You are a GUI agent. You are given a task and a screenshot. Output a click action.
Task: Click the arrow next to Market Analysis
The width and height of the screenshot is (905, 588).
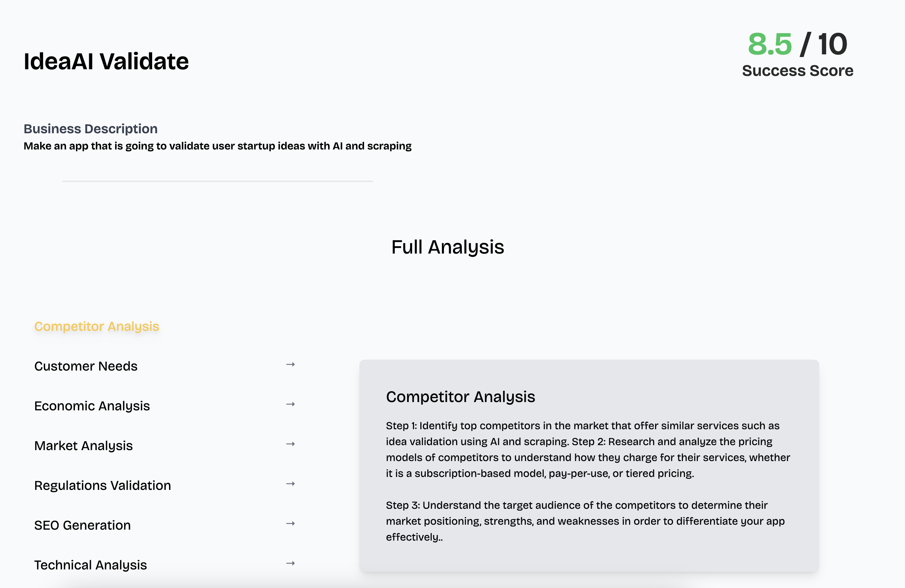[290, 444]
